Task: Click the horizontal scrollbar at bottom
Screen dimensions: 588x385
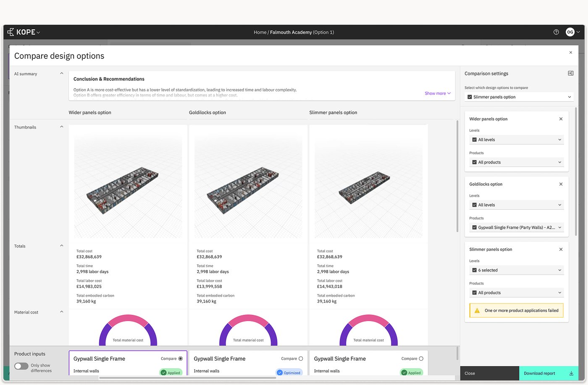Action: point(187,378)
